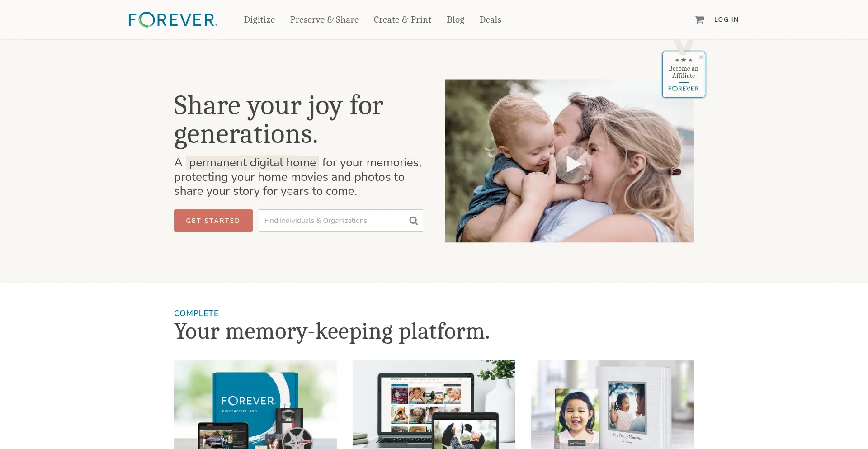
Task: Close the Become an Affiliate badge
Action: click(x=701, y=57)
